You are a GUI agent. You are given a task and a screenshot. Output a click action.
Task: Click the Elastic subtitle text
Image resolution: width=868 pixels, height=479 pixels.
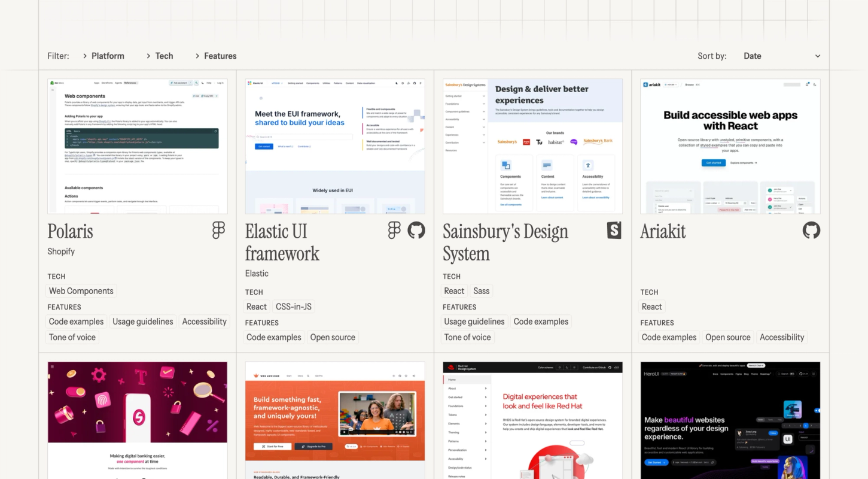click(257, 273)
